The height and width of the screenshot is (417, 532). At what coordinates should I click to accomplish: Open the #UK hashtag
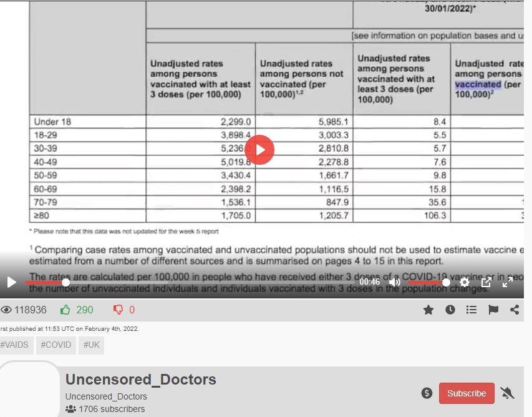(x=92, y=345)
